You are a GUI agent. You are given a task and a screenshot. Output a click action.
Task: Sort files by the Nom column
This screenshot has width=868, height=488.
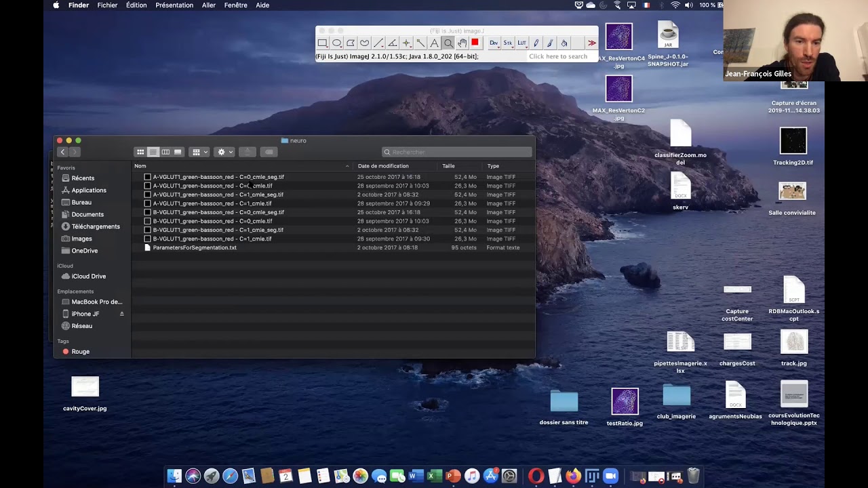(x=242, y=166)
